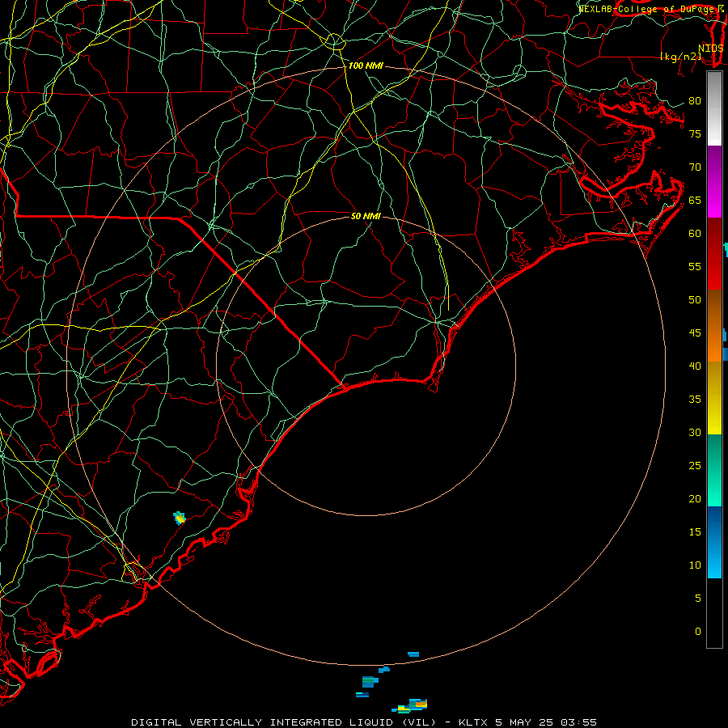Click the legend value 55
Image resolution: width=728 pixels, height=728 pixels.
pyautogui.click(x=695, y=267)
